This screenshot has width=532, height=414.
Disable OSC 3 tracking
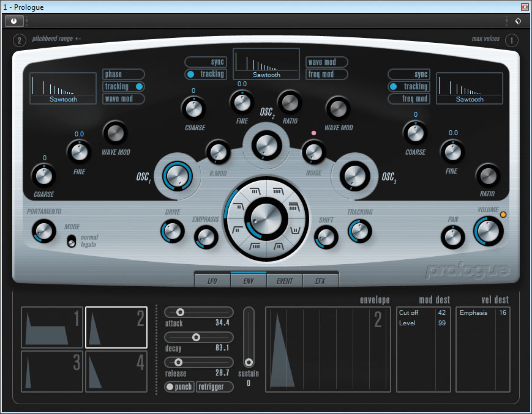coord(409,86)
